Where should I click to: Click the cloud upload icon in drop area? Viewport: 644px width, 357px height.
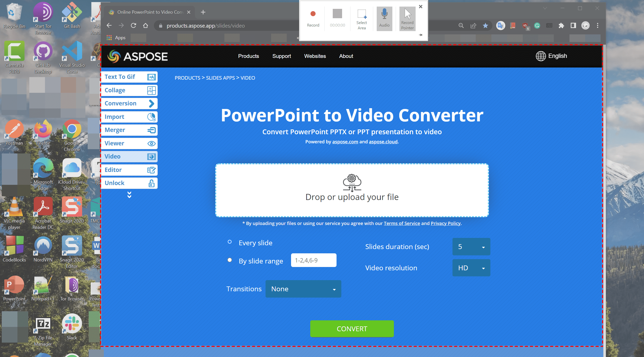[351, 183]
